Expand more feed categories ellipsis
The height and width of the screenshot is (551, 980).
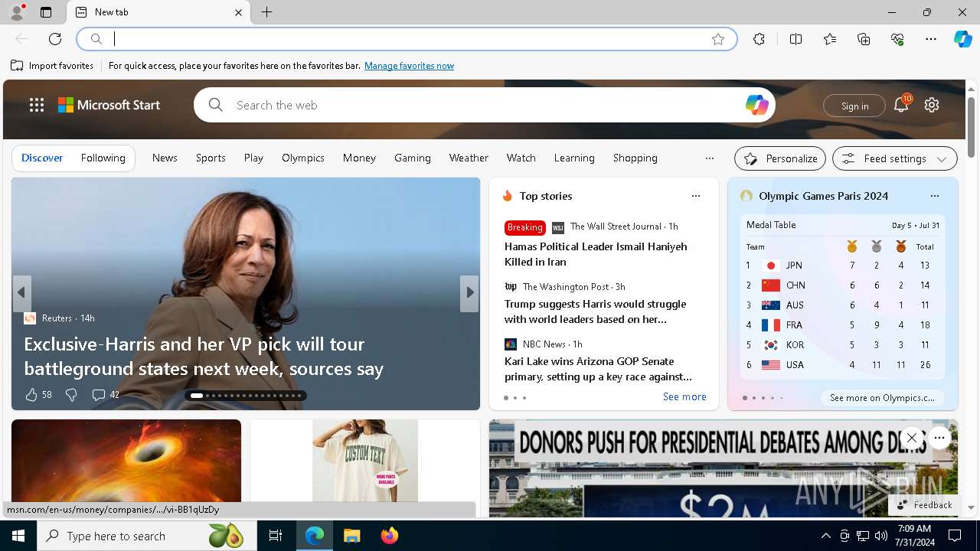point(710,158)
